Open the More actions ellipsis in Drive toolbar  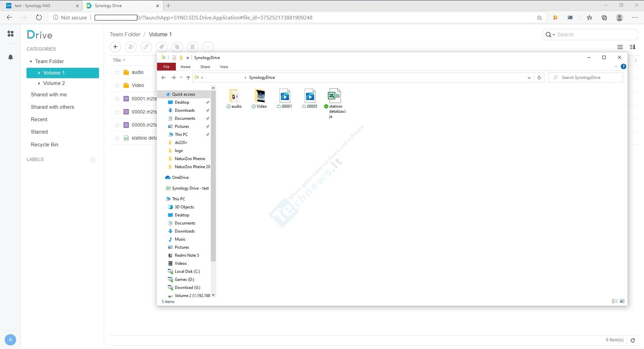(208, 47)
